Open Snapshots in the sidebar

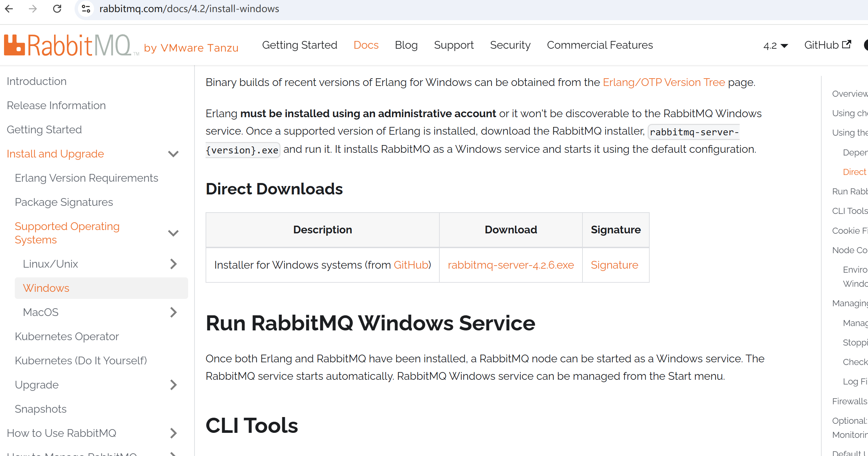41,409
